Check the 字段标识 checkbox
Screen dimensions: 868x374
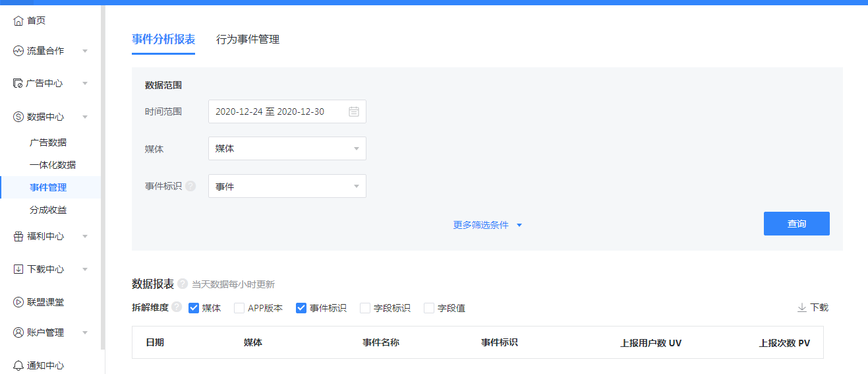click(365, 308)
